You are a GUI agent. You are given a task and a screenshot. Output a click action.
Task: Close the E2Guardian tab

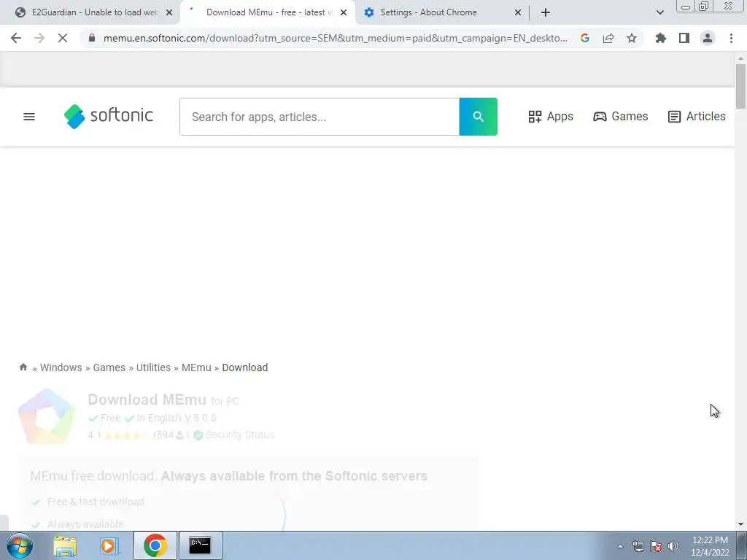pyautogui.click(x=169, y=12)
